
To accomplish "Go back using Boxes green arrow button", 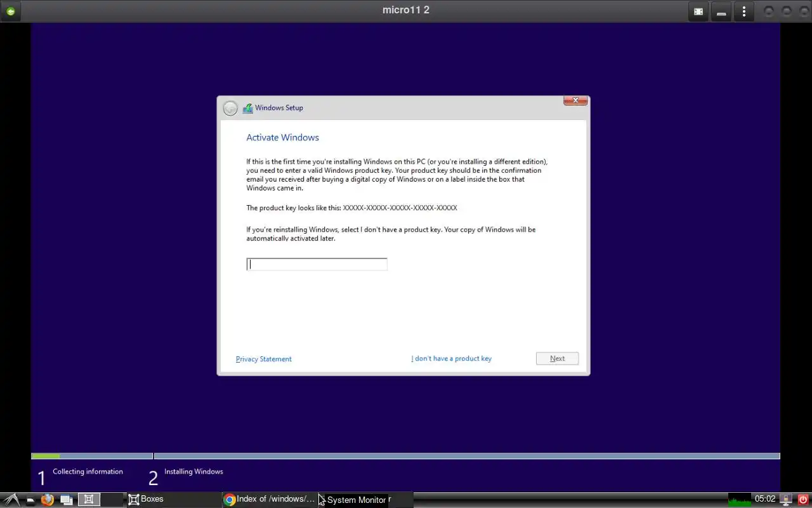I will click(11, 11).
